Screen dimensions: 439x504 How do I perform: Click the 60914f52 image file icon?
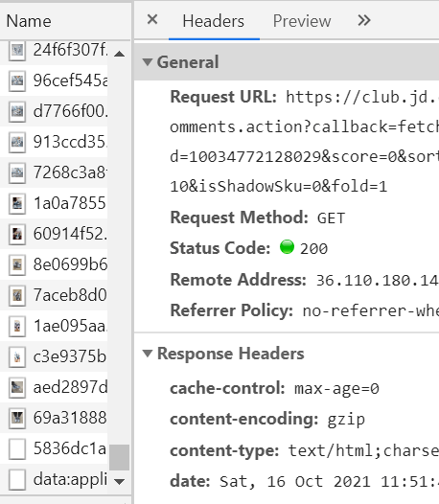(x=17, y=234)
